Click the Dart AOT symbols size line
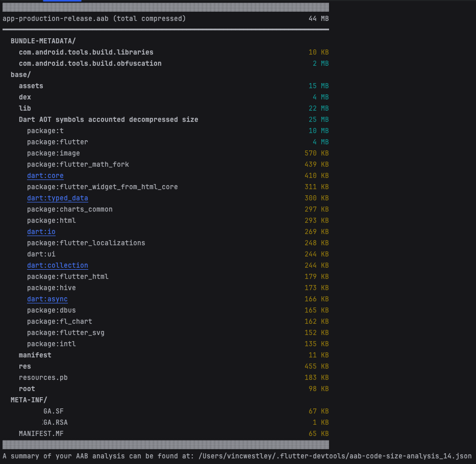Image resolution: width=476 pixels, height=464 pixels. tap(109, 120)
